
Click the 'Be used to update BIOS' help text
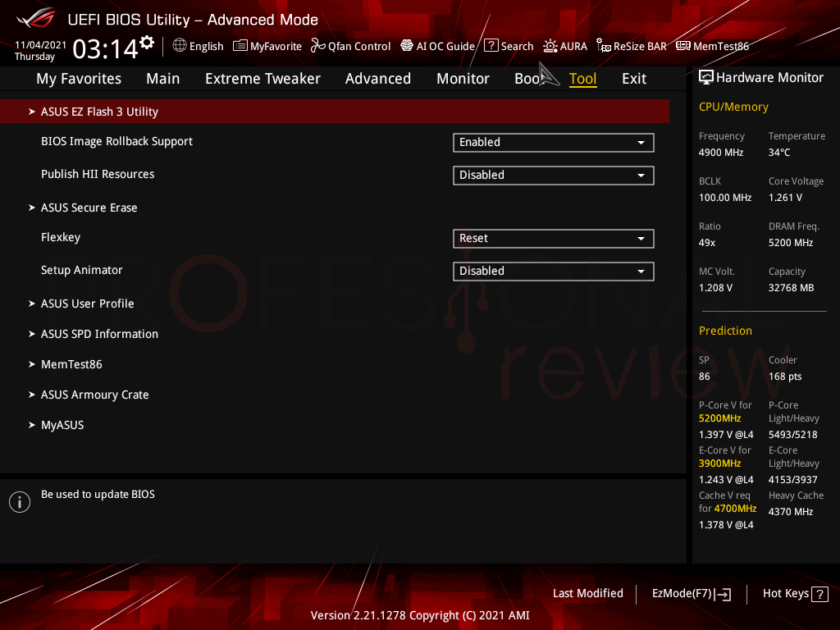click(x=98, y=494)
